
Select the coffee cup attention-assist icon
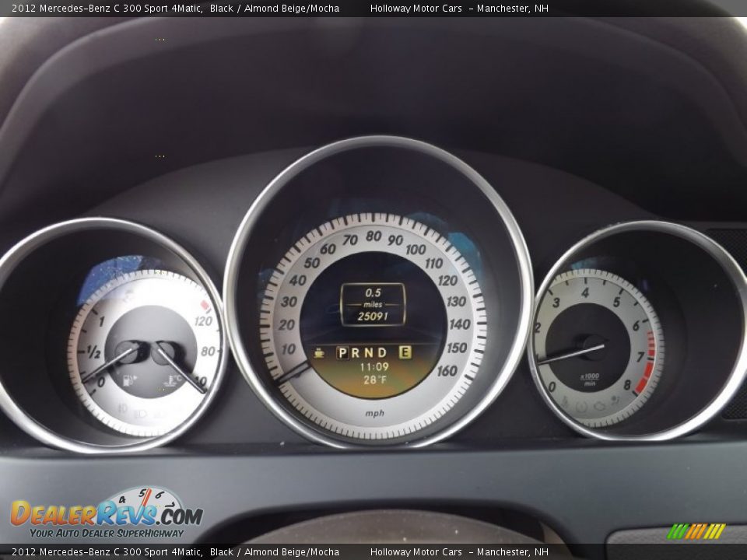click(x=321, y=352)
